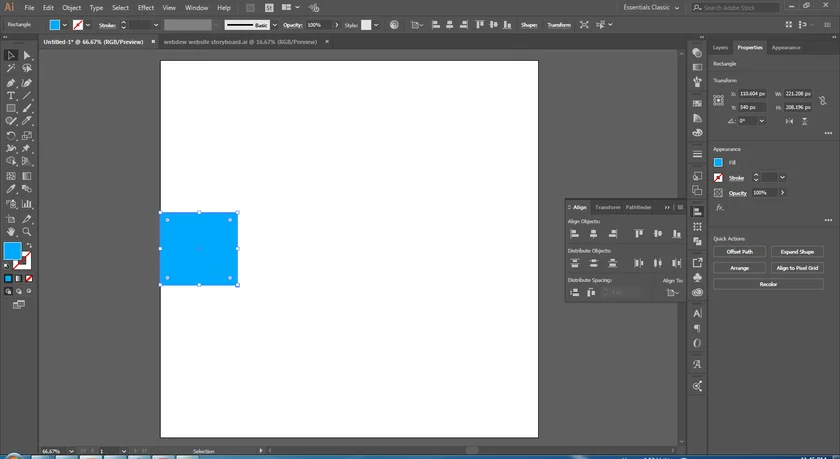Image resolution: width=840 pixels, height=459 pixels.
Task: Pick the Zoom tool magnifier
Action: [27, 231]
